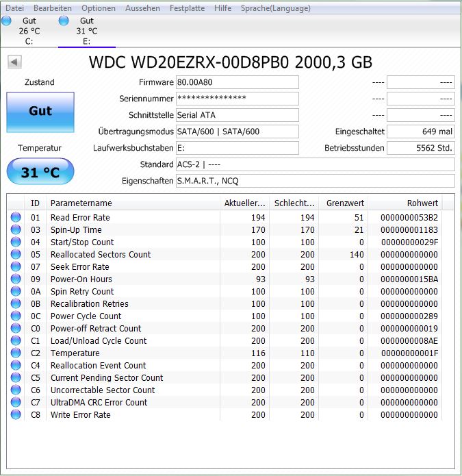This screenshot has height=476, width=462.
Task: Open the Optionen menu
Action: coord(99,8)
